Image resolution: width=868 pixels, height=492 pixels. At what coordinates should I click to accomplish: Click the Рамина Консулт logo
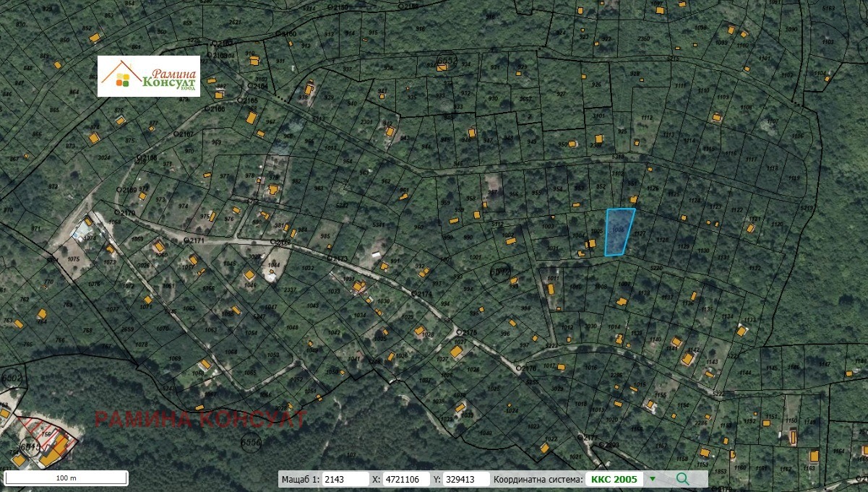click(149, 76)
